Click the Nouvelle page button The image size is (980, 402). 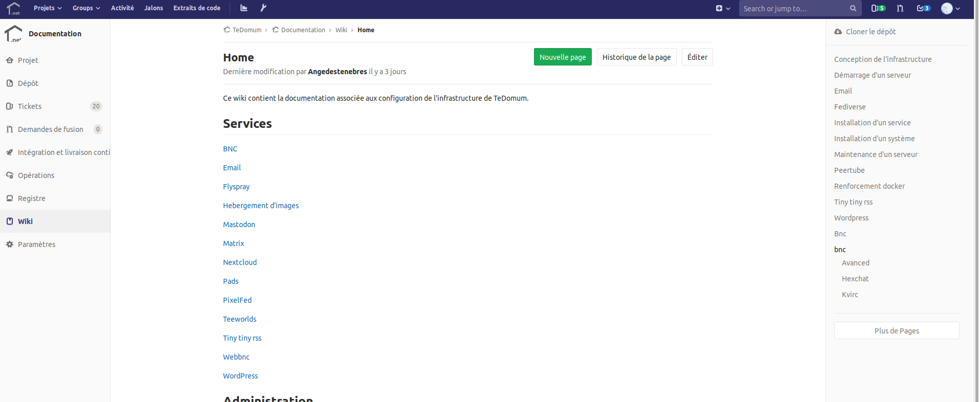[562, 57]
